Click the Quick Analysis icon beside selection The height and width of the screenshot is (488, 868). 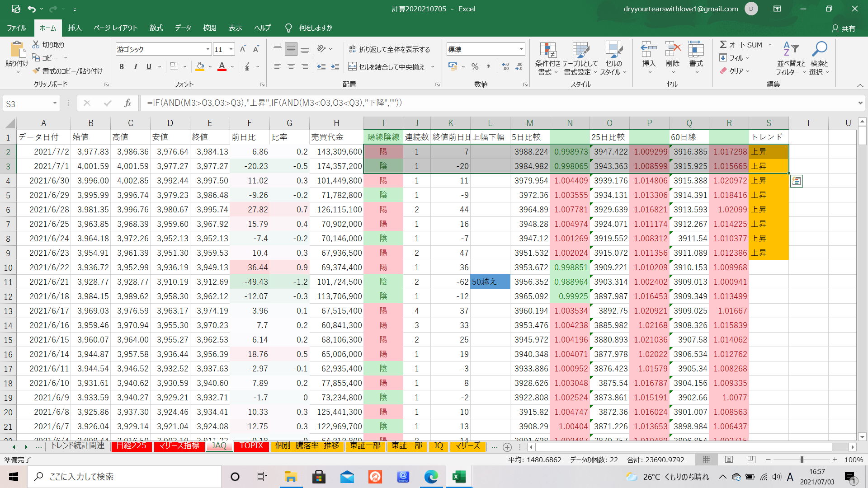click(x=797, y=181)
